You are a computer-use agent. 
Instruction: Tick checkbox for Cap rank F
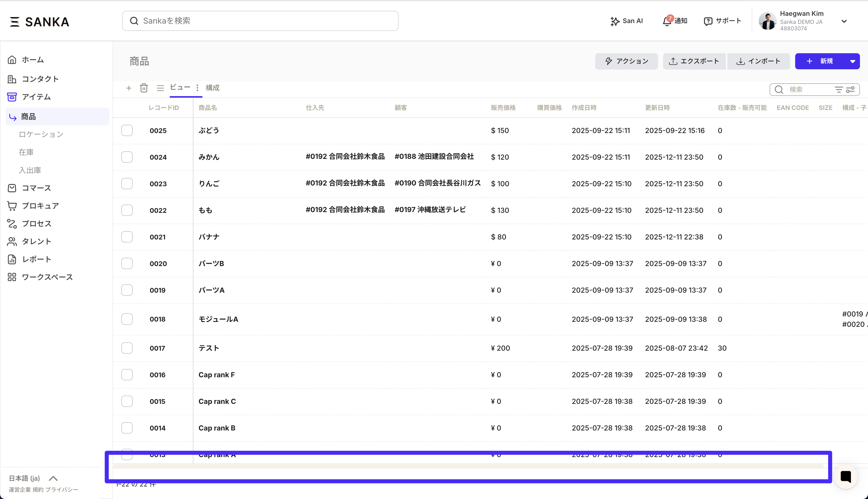coord(127,375)
